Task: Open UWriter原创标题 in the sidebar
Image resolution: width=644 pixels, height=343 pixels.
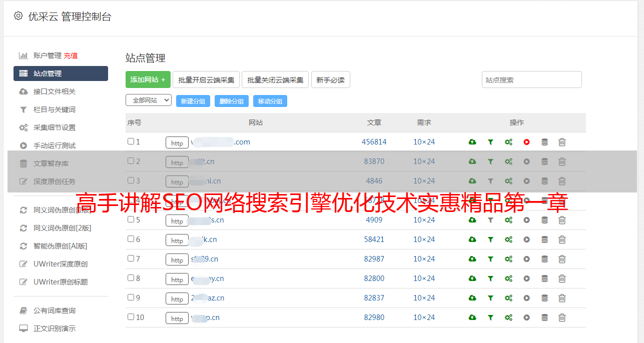Action: [61, 282]
